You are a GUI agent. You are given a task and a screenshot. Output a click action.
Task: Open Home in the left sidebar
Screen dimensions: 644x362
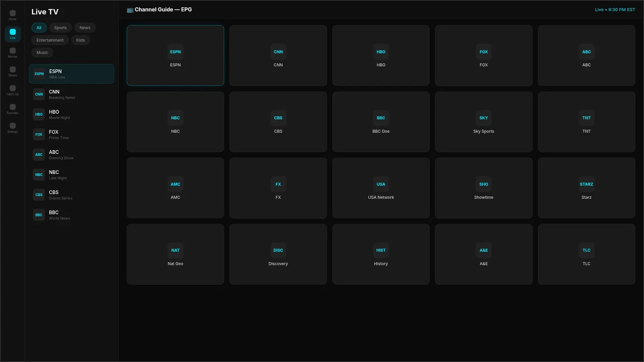(12, 15)
